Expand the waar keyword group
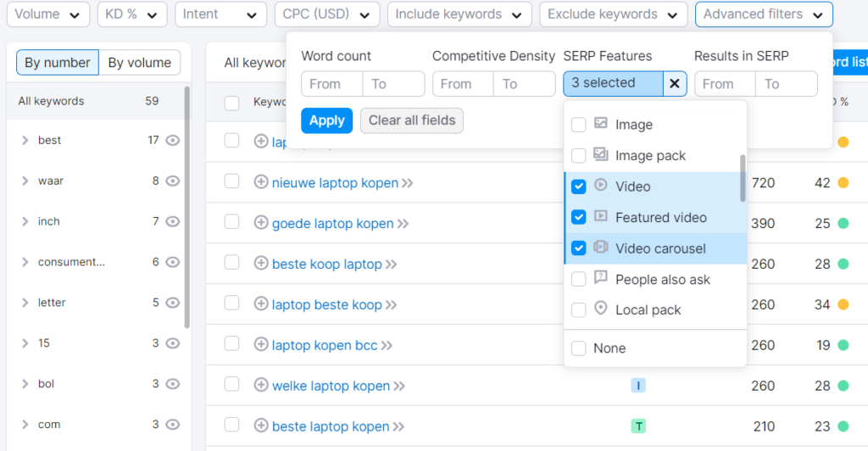This screenshot has width=868, height=451. 25,181
